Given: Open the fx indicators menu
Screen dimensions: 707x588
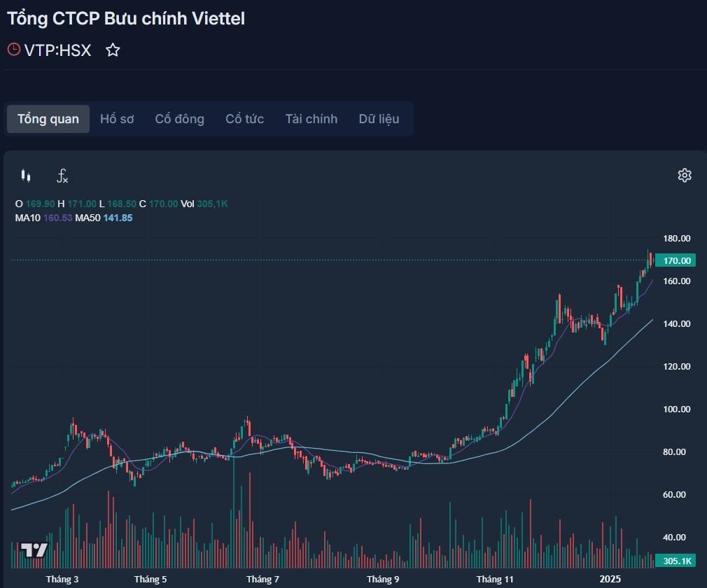Looking at the screenshot, I should [62, 176].
